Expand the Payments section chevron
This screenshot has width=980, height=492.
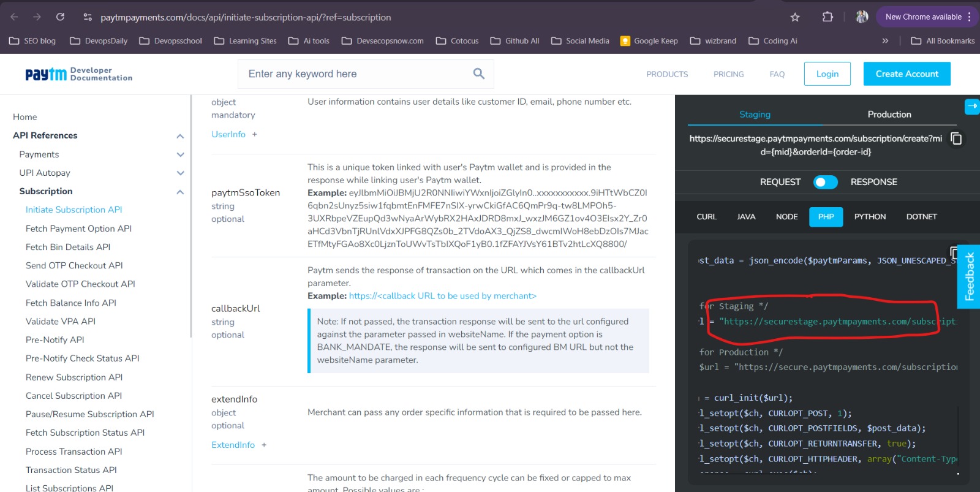(180, 154)
